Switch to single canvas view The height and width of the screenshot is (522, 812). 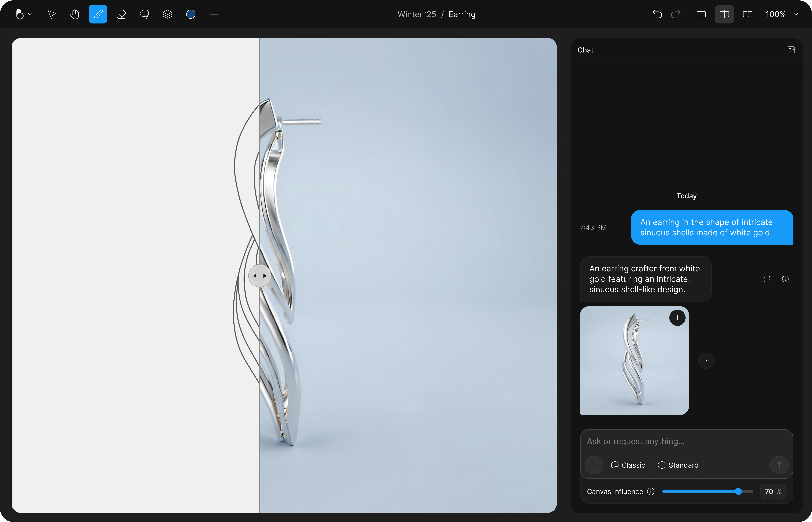[x=701, y=14]
